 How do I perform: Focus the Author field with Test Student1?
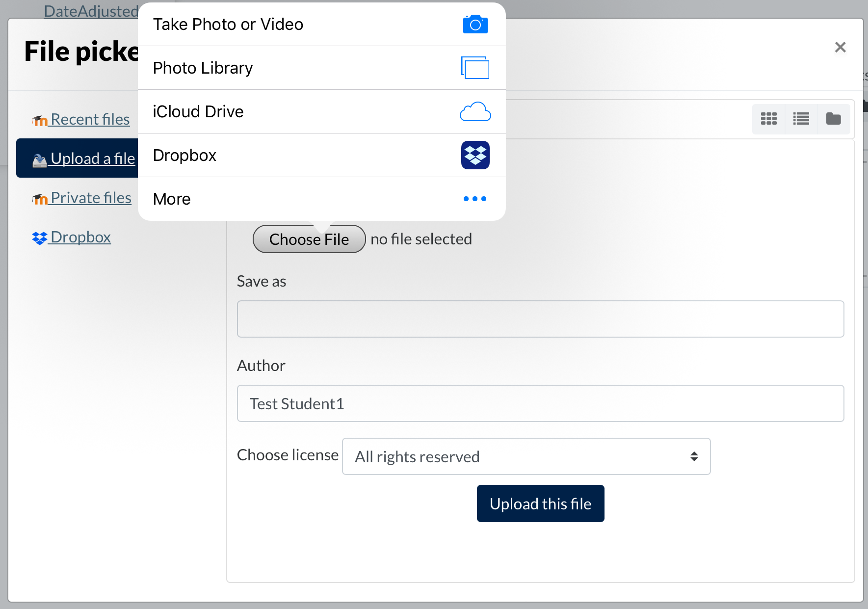(x=540, y=403)
